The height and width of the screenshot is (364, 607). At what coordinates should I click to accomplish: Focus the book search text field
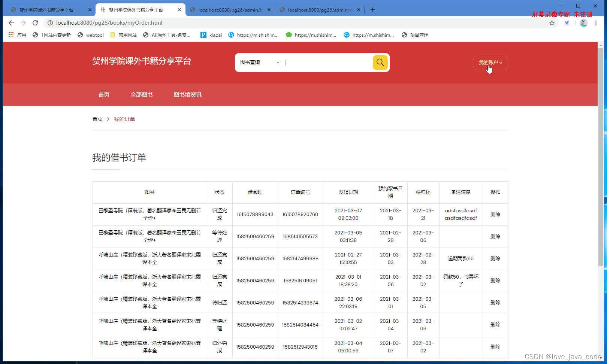pyautogui.click(x=328, y=62)
